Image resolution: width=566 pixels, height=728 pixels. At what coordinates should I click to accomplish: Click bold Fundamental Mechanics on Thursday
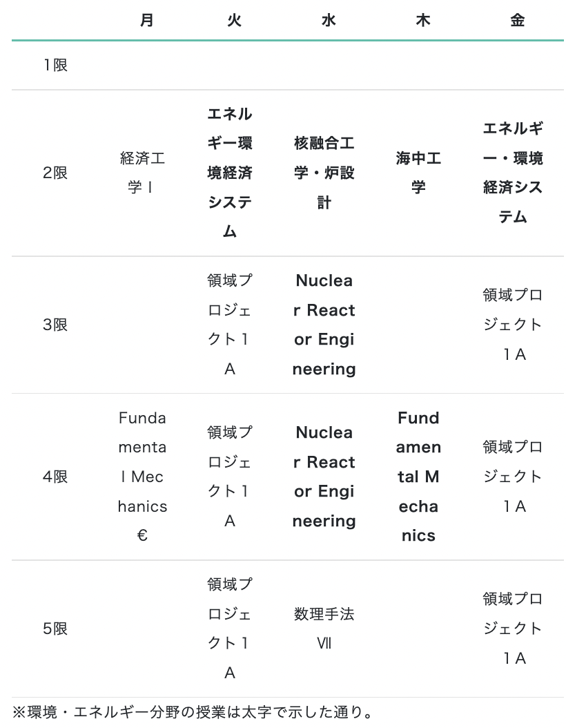(418, 477)
